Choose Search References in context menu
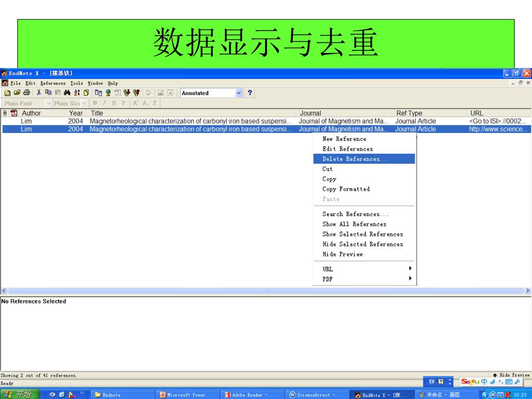Screen dimensions: 532x399 (x=364, y=214)
